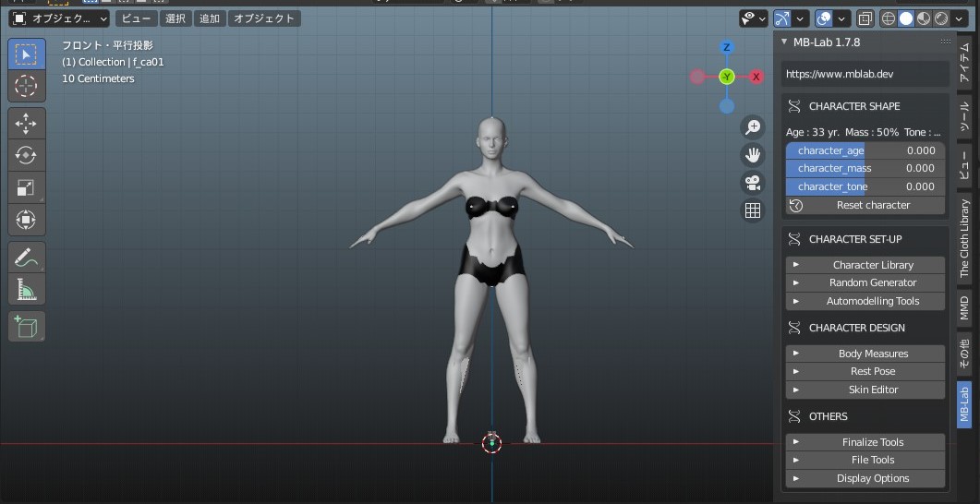
Task: Open the 選択 menu
Action: [x=175, y=18]
